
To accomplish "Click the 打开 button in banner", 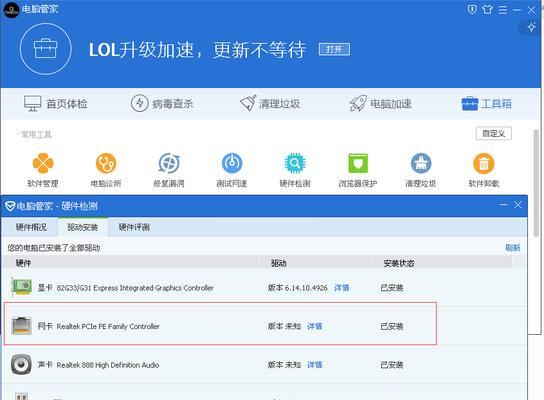I will pos(334,49).
